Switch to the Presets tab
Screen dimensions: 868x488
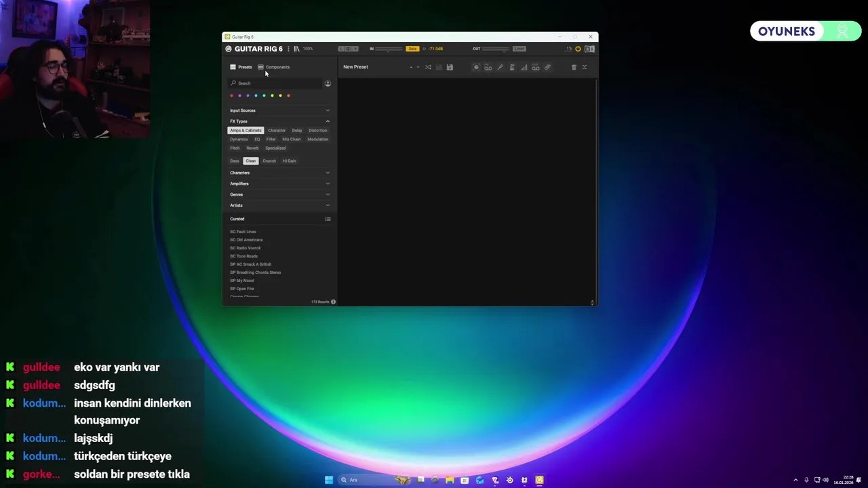(x=241, y=67)
